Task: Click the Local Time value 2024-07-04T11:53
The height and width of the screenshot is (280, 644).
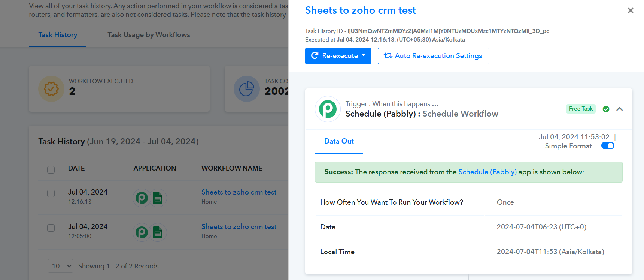Action: 550,252
